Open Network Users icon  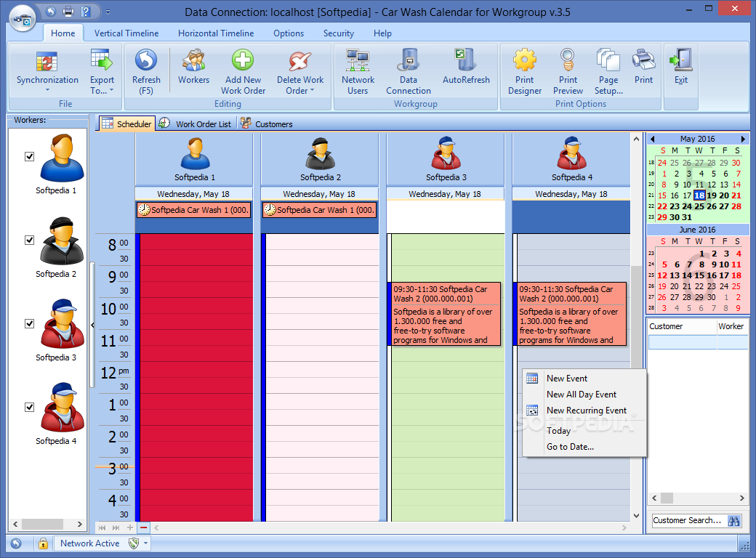click(x=358, y=60)
